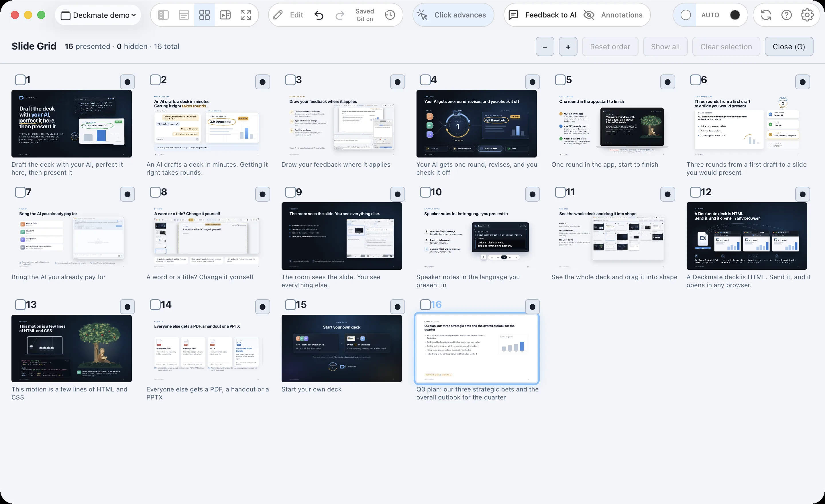This screenshot has height=504, width=825.
Task: Click caption 'One round in the app, start to finish'
Action: click(x=605, y=164)
